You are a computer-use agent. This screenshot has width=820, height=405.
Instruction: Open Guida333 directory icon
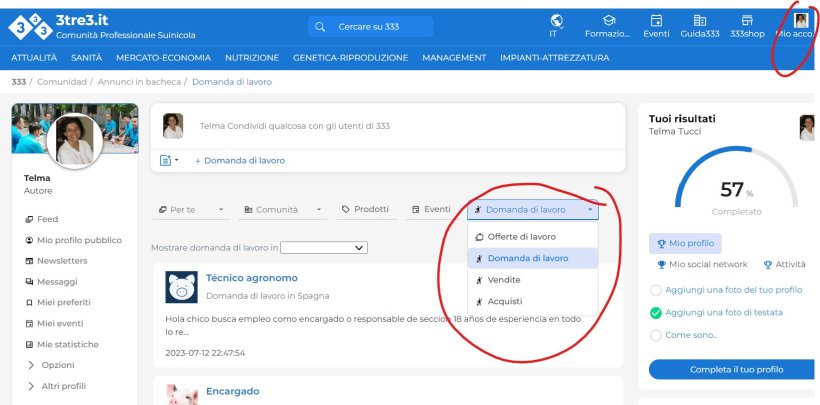tap(700, 21)
